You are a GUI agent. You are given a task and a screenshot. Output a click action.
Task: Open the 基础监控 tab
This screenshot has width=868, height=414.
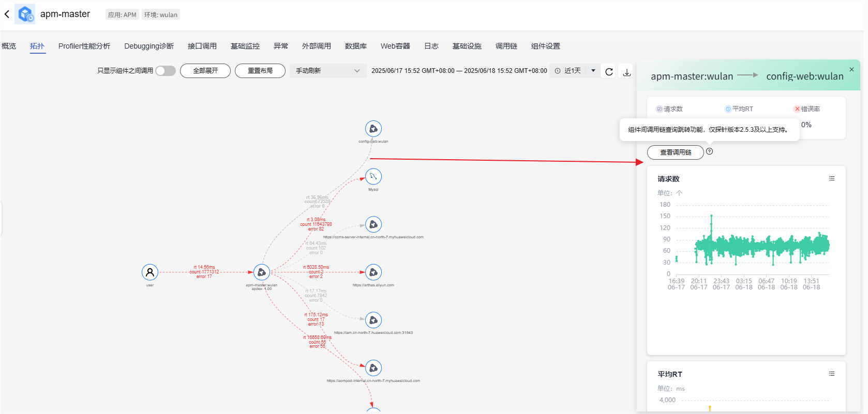245,46
